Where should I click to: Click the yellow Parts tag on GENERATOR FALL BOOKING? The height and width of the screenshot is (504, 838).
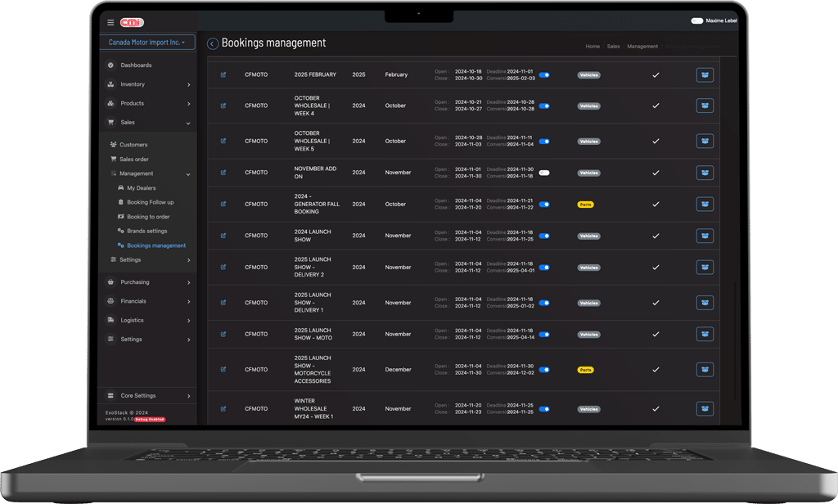tap(586, 205)
